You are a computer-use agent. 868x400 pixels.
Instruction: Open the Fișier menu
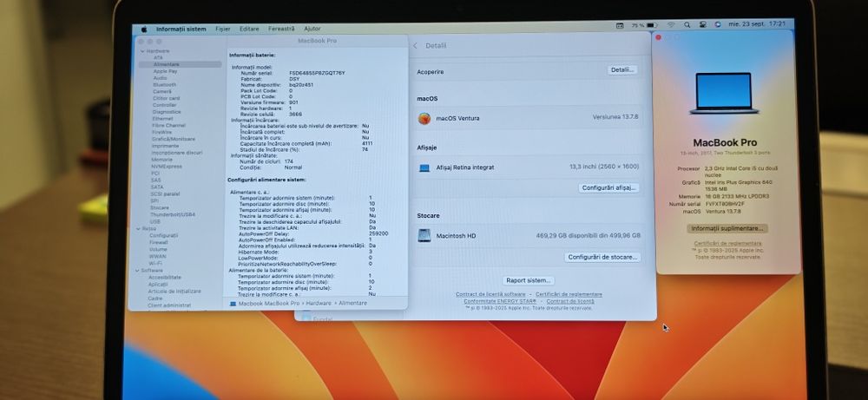223,29
